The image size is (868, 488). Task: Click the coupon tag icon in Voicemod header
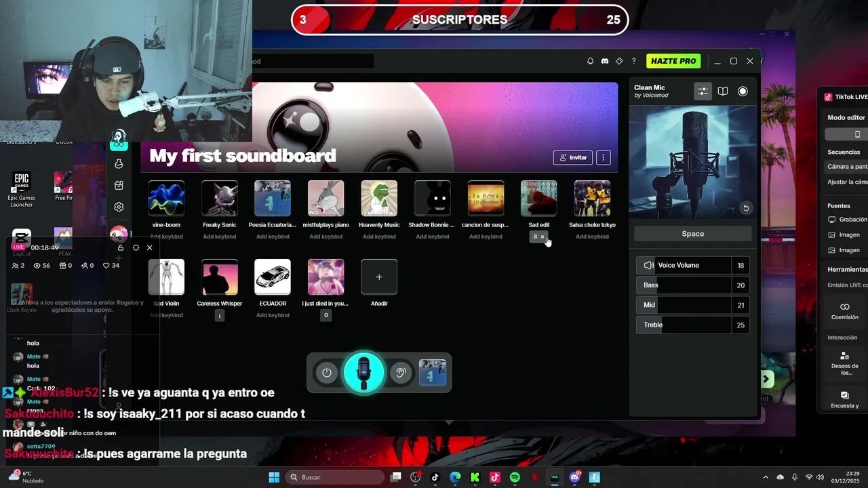pos(619,61)
